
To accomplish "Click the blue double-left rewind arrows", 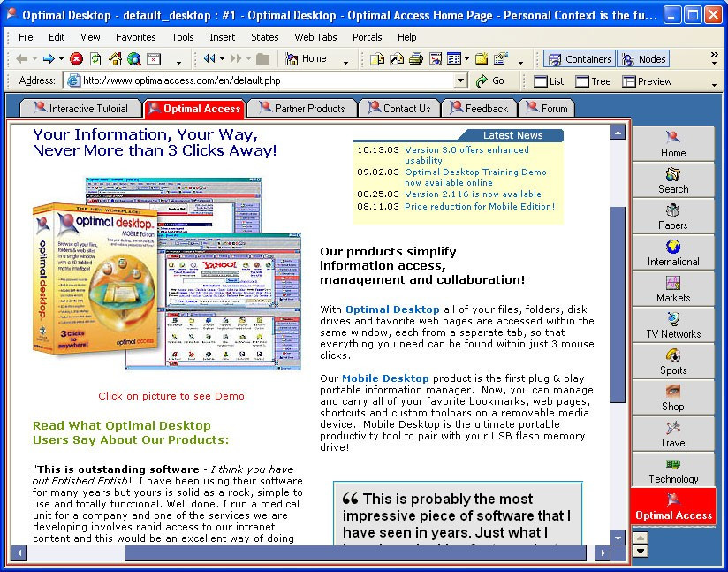I will pyautogui.click(x=209, y=58).
